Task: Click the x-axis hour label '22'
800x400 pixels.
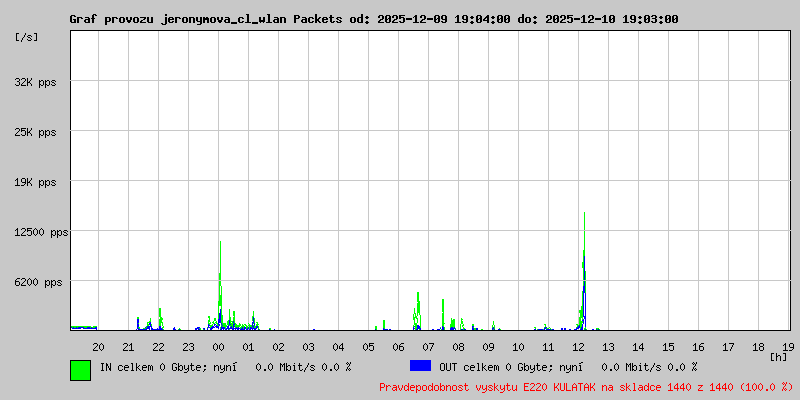Action: (x=159, y=347)
